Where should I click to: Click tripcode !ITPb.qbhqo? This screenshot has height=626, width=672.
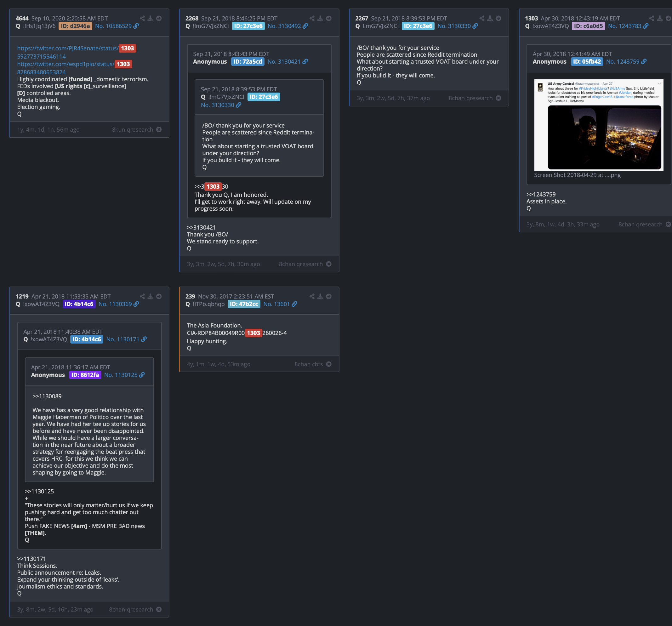(208, 304)
